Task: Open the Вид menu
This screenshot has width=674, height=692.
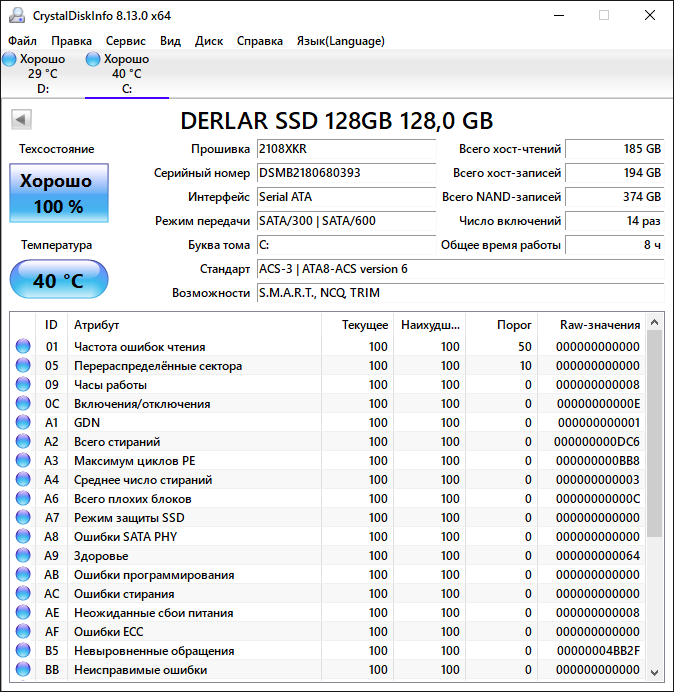Action: point(170,41)
